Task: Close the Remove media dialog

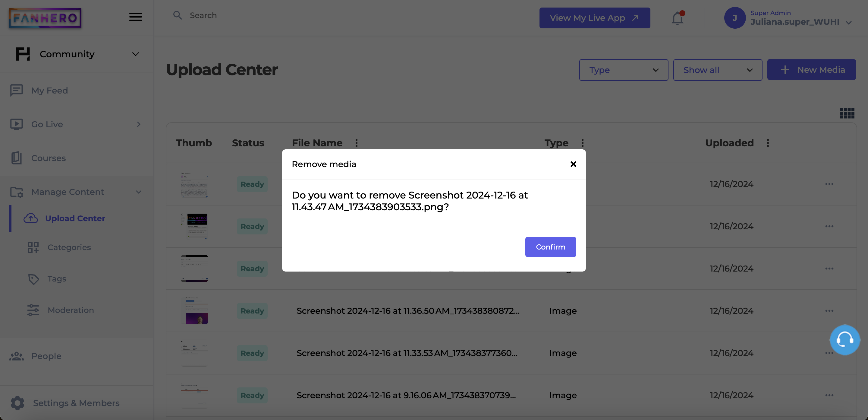Action: 573,164
